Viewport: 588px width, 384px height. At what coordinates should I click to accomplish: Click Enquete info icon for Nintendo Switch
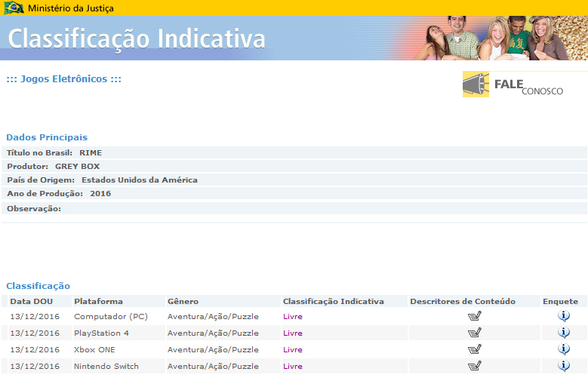(x=564, y=366)
